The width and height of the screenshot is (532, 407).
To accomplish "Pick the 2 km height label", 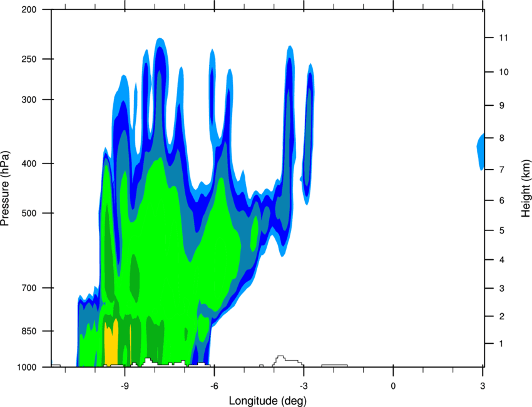I will click(501, 316).
